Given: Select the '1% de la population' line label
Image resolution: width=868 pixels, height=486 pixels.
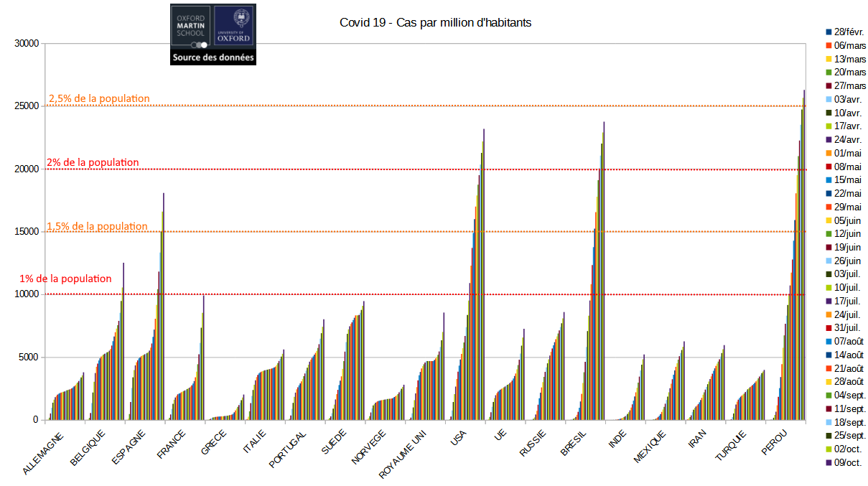Looking at the screenshot, I should [65, 279].
